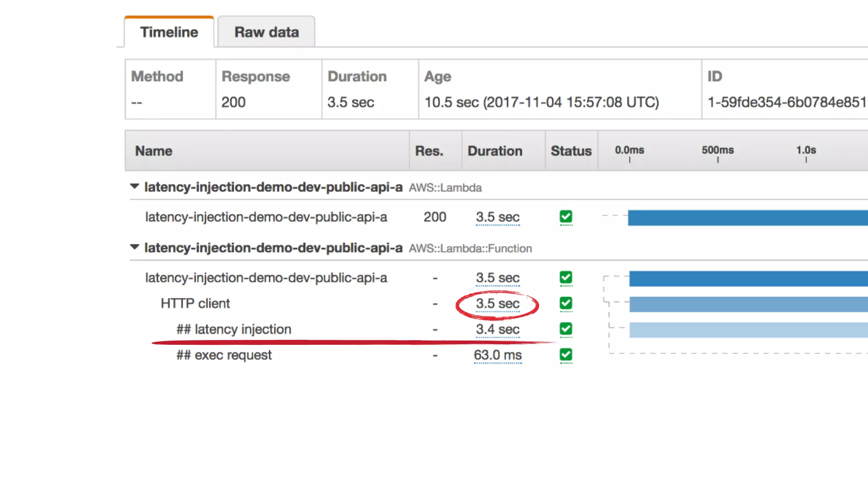Image resolution: width=868 pixels, height=488 pixels.
Task: Collapse the AWS::Lambda segment group
Action: pyautogui.click(x=134, y=186)
